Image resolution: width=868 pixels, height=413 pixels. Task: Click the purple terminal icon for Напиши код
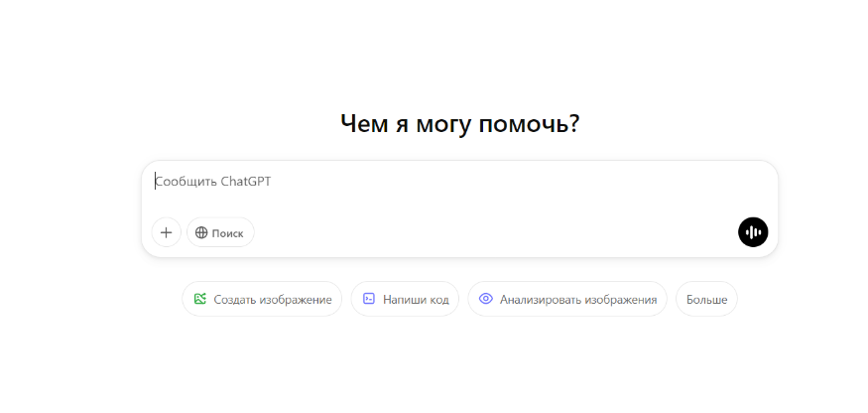[x=369, y=299]
